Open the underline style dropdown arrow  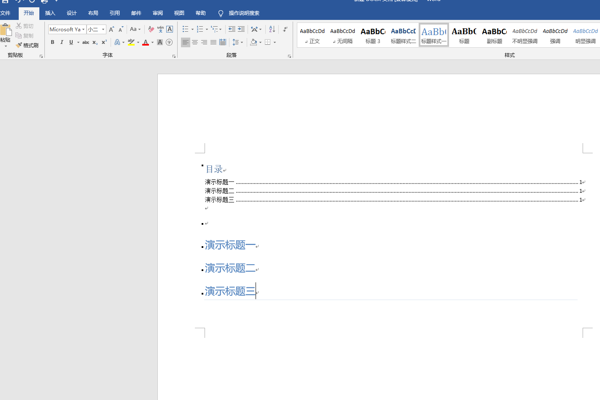point(78,42)
